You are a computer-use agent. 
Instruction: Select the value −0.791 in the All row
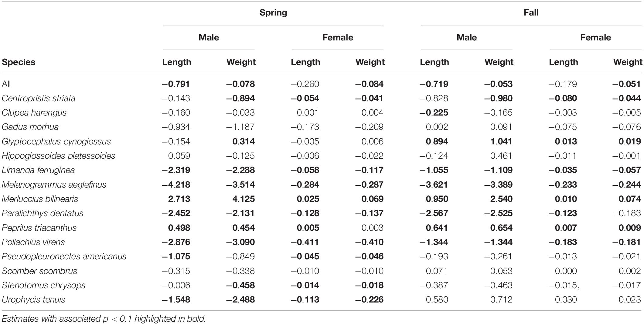tap(176, 84)
